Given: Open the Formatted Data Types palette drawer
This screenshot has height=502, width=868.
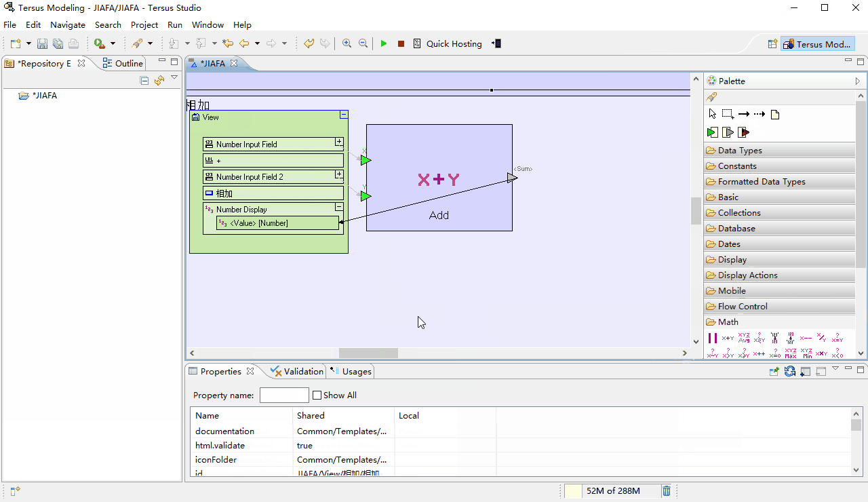Looking at the screenshot, I should (779, 182).
